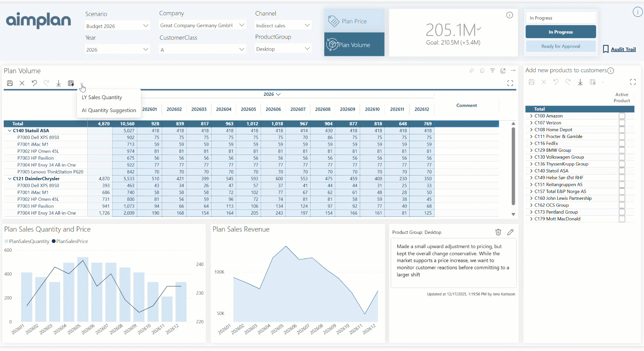The image size is (644, 351).
Task: Open filters on the Plan Volume visual
Action: point(493,71)
